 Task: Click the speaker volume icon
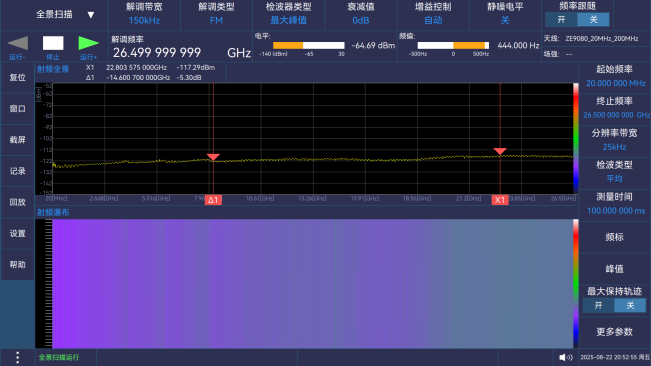565,357
